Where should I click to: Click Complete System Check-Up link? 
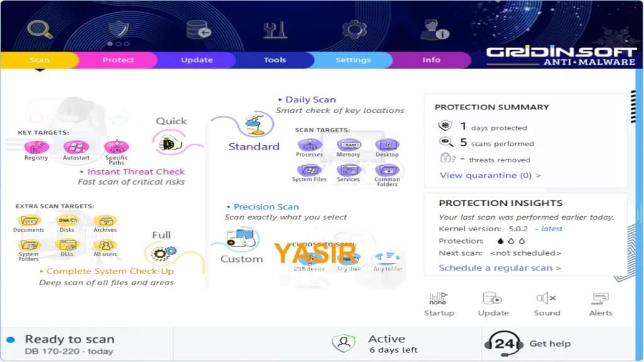tap(110, 271)
